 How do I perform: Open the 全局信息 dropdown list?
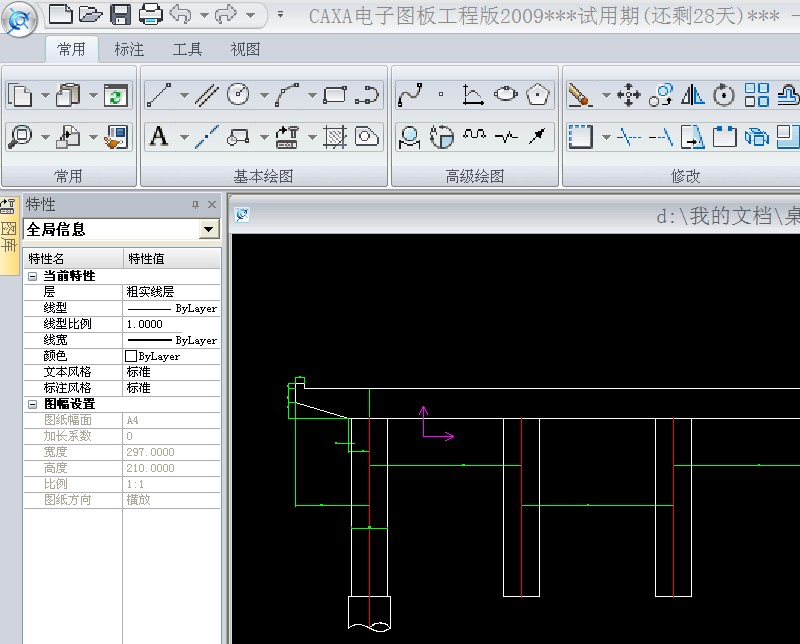click(x=208, y=230)
